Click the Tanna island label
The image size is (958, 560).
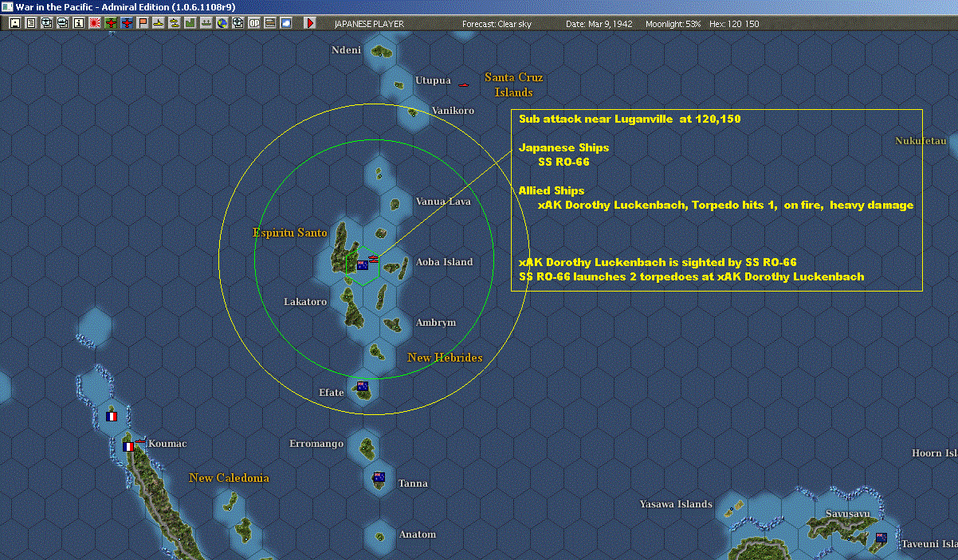pos(413,484)
